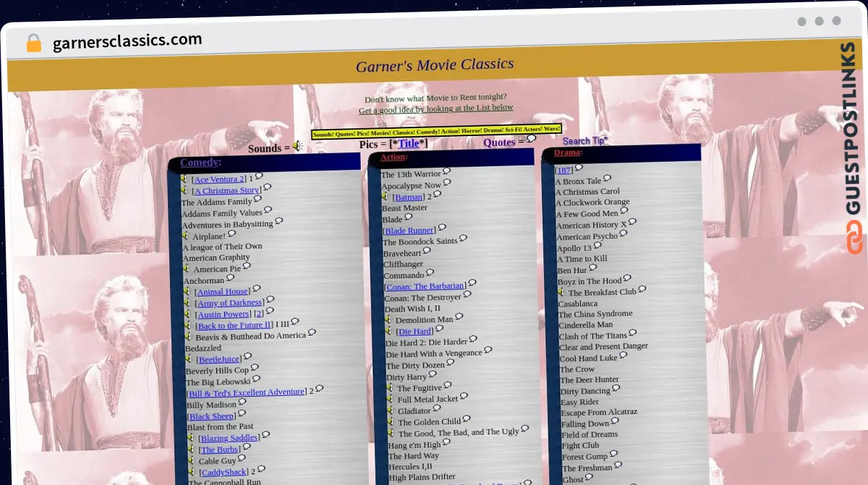Click the speaker icon beside Demolition Man
The width and height of the screenshot is (868, 485).
pos(388,319)
